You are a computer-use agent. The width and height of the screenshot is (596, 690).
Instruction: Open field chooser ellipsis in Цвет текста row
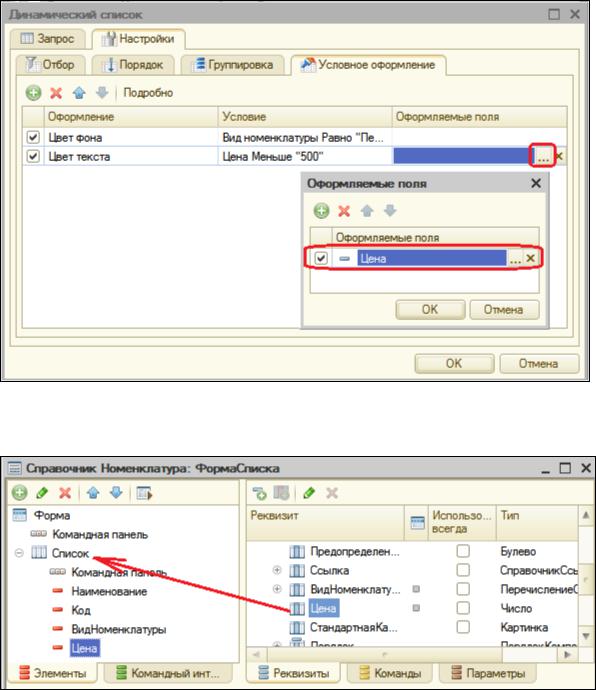click(543, 156)
